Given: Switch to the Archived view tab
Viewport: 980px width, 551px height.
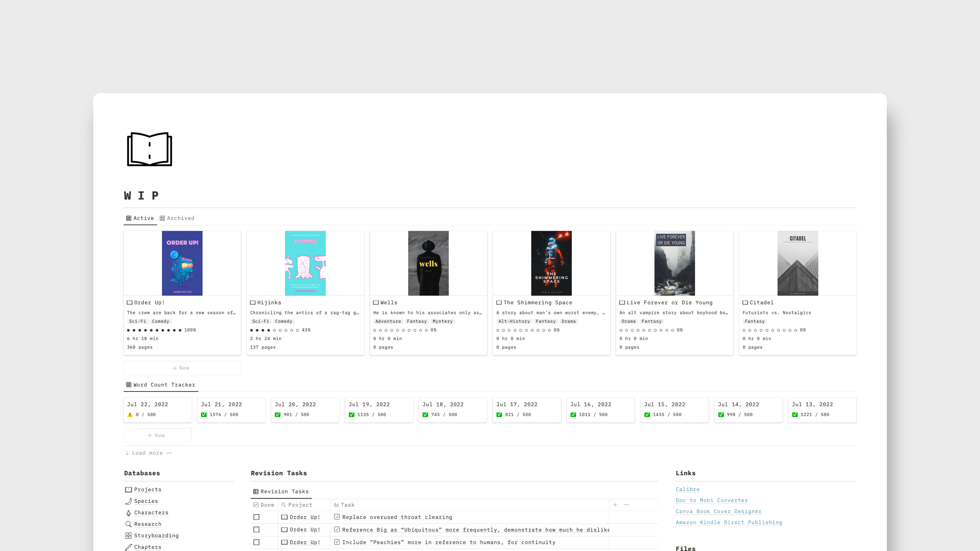Looking at the screenshot, I should click(177, 218).
